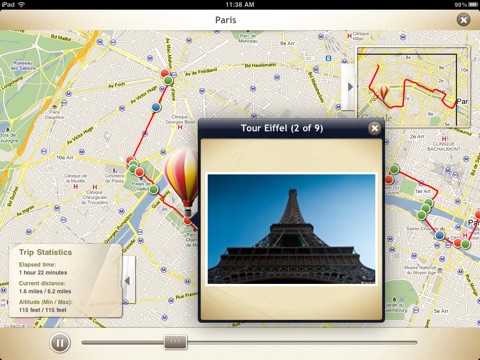Click the mini map overview thumbnail
The width and height of the screenshot is (480, 360).
tap(413, 87)
